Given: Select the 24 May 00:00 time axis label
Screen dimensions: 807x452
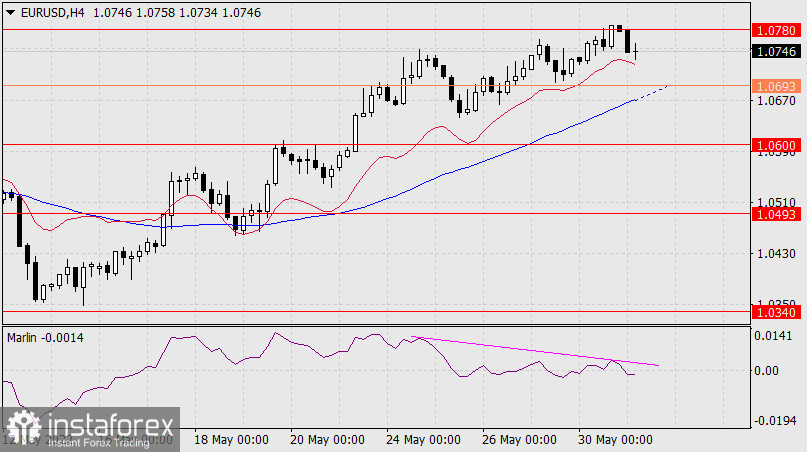Looking at the screenshot, I should point(423,440).
